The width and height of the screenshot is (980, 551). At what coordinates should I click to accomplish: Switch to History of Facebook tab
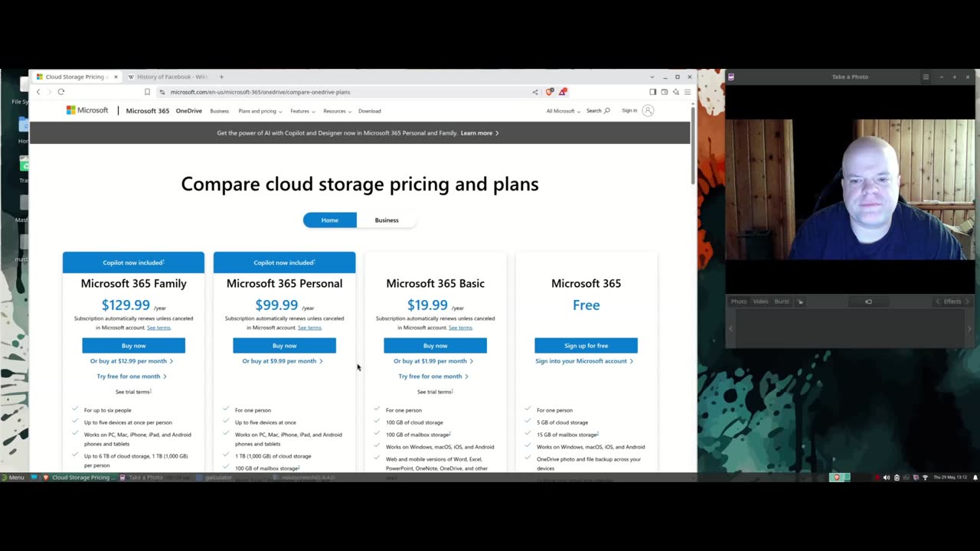[x=168, y=77]
